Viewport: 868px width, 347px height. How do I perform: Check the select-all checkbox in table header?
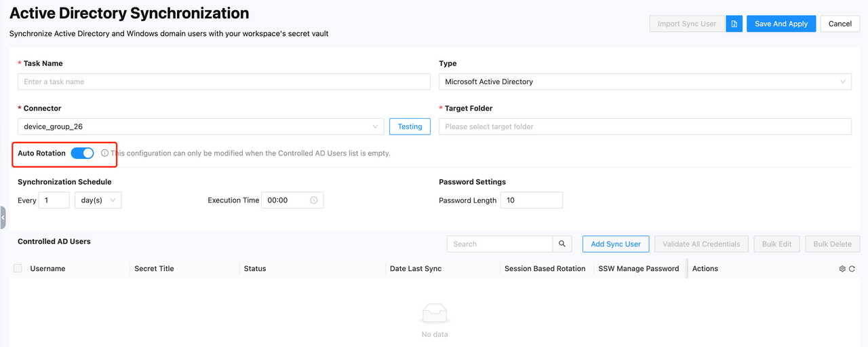(x=18, y=269)
